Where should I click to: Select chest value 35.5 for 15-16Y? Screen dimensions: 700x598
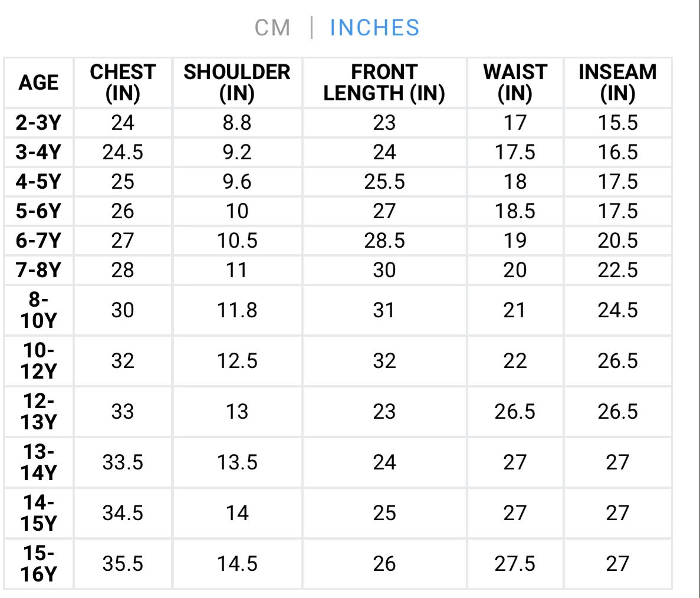tap(123, 564)
